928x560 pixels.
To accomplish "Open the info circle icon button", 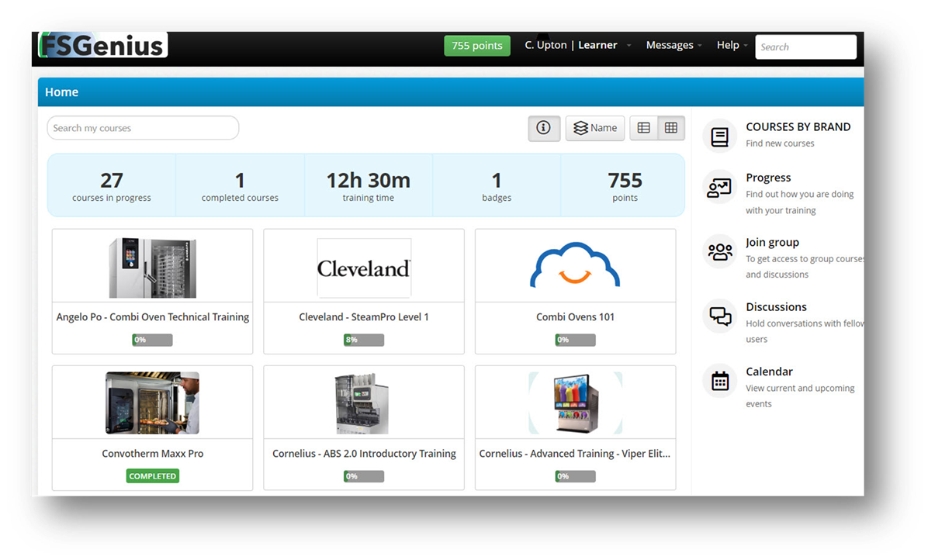I will (x=544, y=128).
